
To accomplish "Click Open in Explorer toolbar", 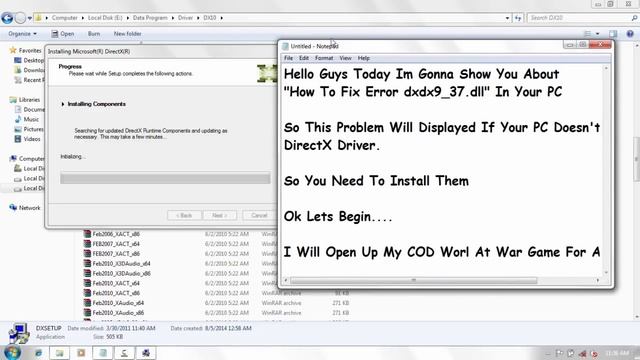I will [63, 33].
